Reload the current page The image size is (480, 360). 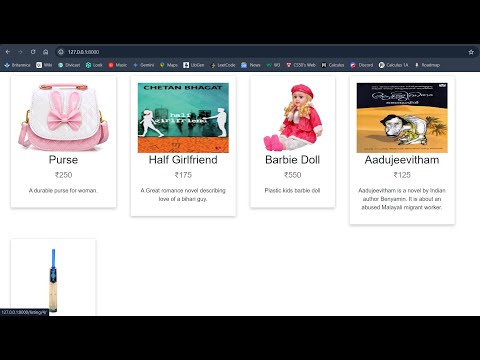(x=33, y=52)
